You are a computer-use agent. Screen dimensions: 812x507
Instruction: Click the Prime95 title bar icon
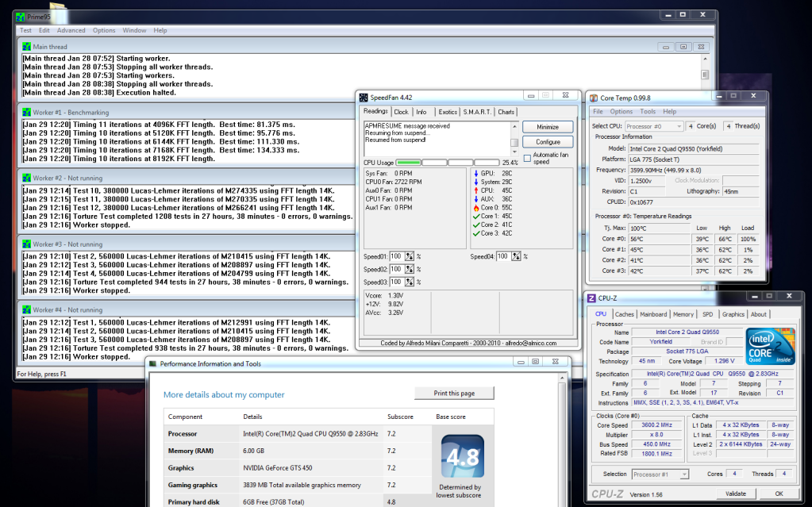(x=20, y=17)
